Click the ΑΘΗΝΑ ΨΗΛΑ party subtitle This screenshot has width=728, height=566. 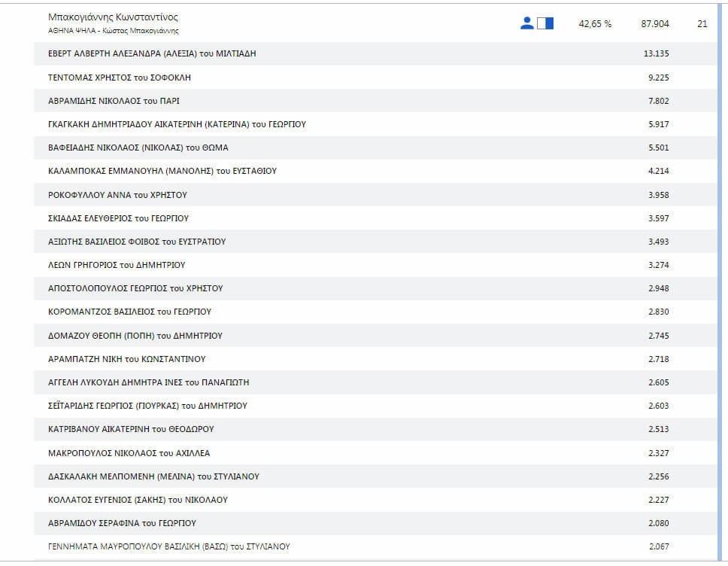[113, 31]
